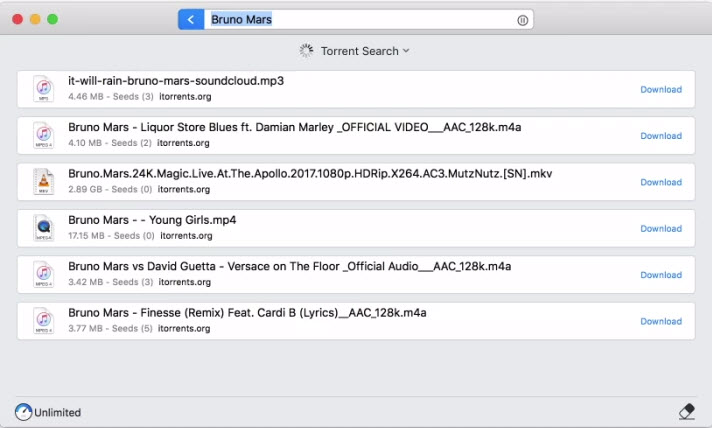Select the Versace on The Floor file icon

[x=43, y=274]
